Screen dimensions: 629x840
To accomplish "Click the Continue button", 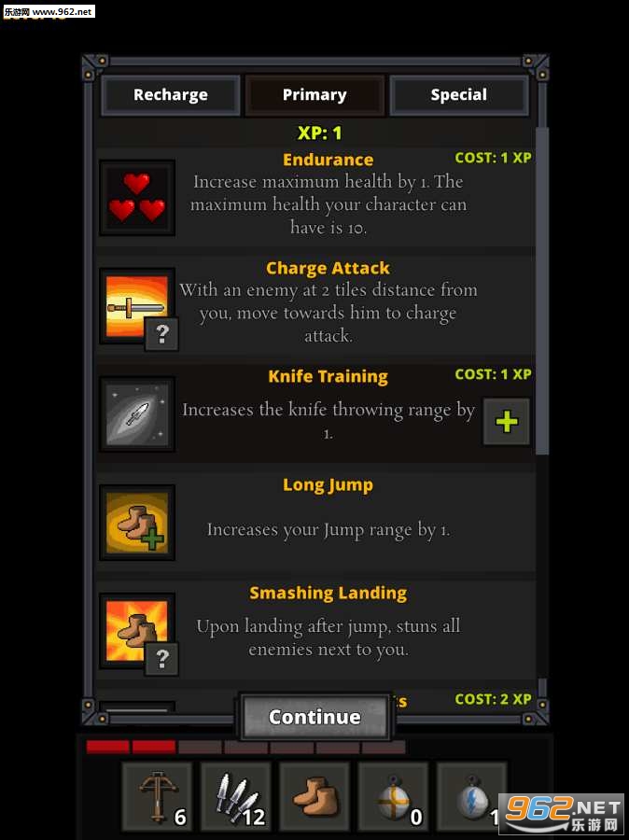I will 314,717.
